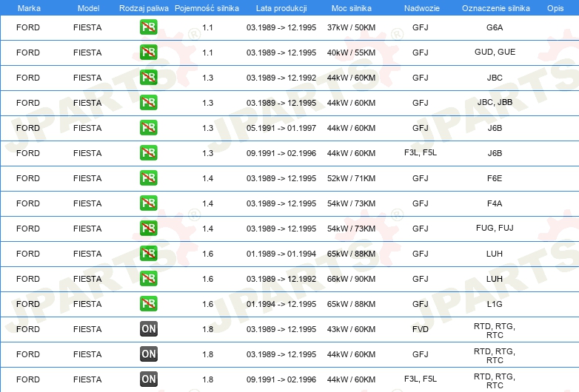This screenshot has width=579, height=392.
Task: Click the date range 01.1994 -> 12.1995
Action: [281, 304]
